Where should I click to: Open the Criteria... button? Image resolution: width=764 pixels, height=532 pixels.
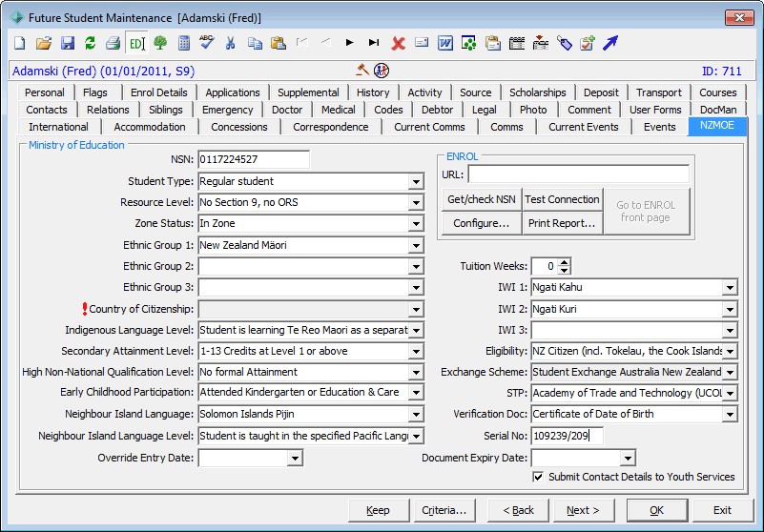click(444, 510)
